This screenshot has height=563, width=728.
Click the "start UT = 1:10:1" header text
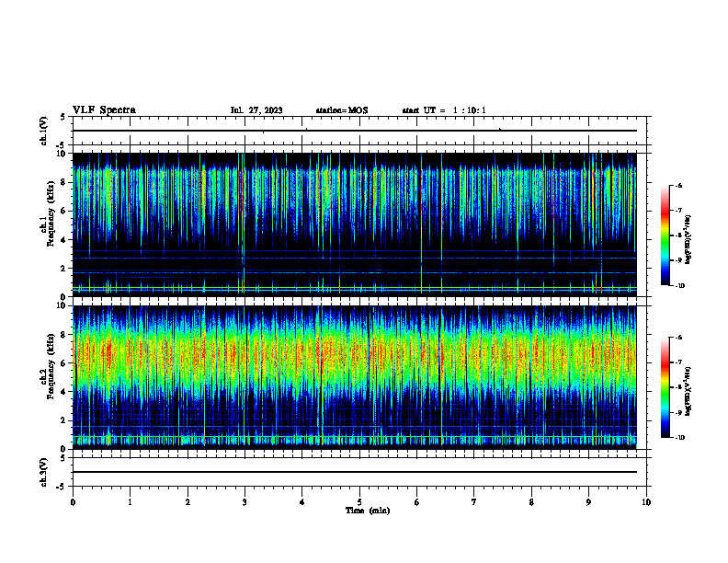[x=444, y=110]
